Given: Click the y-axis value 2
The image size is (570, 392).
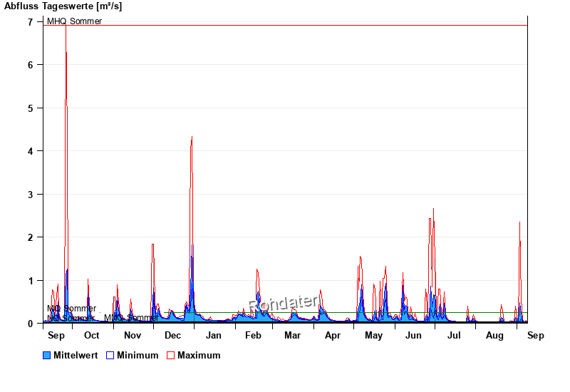Looking at the screenshot, I should (x=30, y=237).
